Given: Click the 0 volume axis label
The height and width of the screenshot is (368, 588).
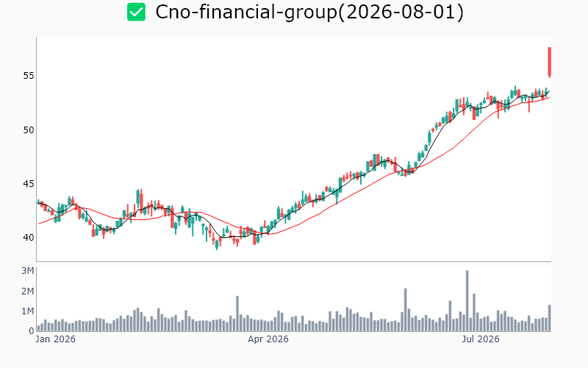Looking at the screenshot, I should [32, 331].
